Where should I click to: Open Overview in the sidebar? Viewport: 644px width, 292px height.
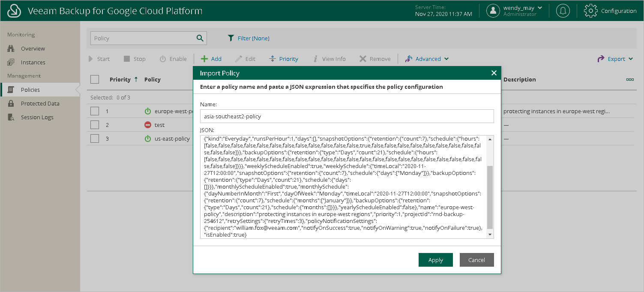[x=33, y=48]
